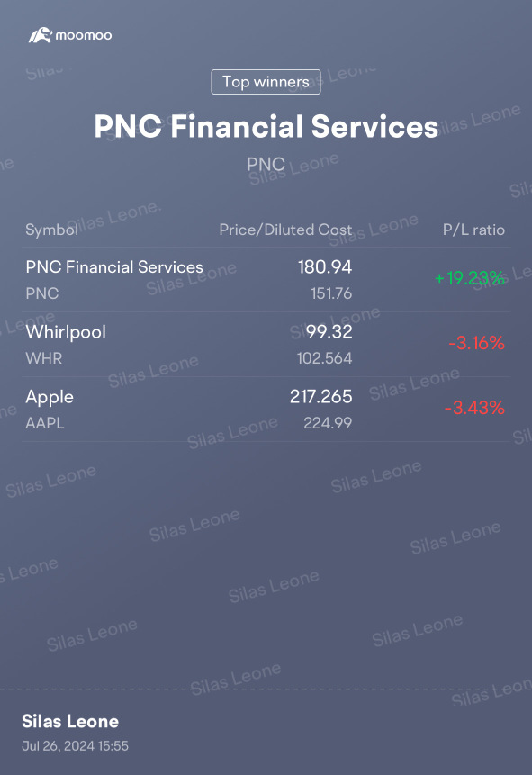Click the PNC ticker under the headline
The height and width of the screenshot is (775, 532).
click(x=266, y=164)
